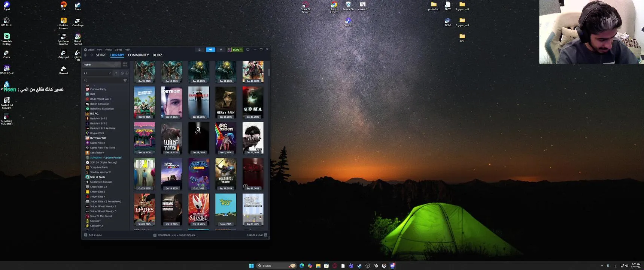
Task: Open the Dying Light The Beast cover
Action: (x=226, y=174)
